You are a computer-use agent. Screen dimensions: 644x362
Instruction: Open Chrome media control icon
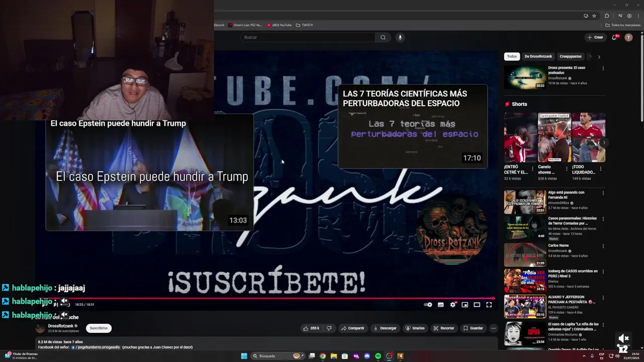(620, 16)
